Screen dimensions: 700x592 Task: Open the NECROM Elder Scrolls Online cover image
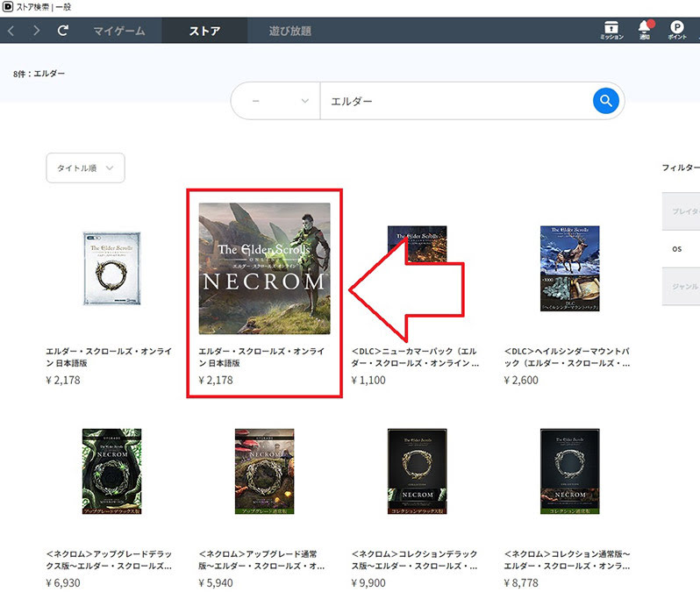pyautogui.click(x=265, y=268)
